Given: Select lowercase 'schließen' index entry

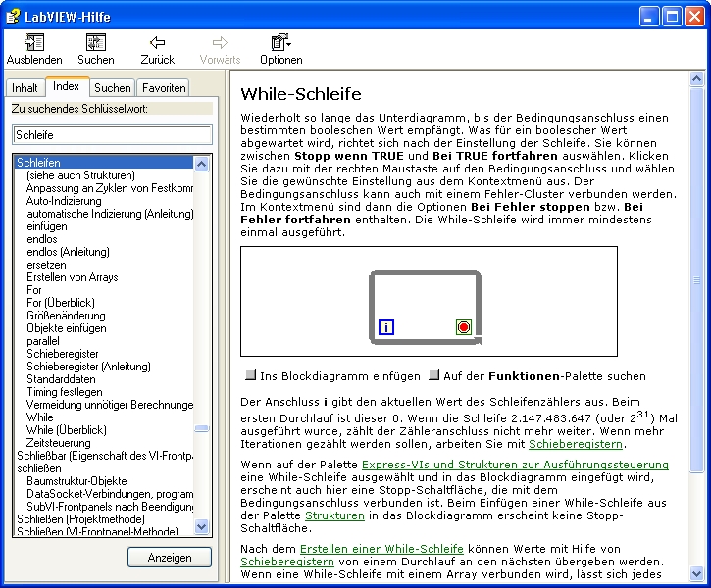Looking at the screenshot, I should pyautogui.click(x=39, y=468).
